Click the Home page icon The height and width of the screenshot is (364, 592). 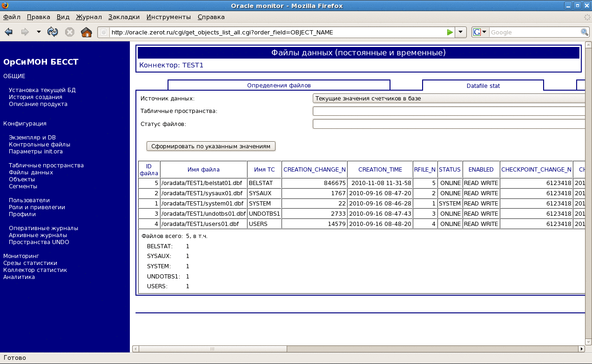[86, 32]
